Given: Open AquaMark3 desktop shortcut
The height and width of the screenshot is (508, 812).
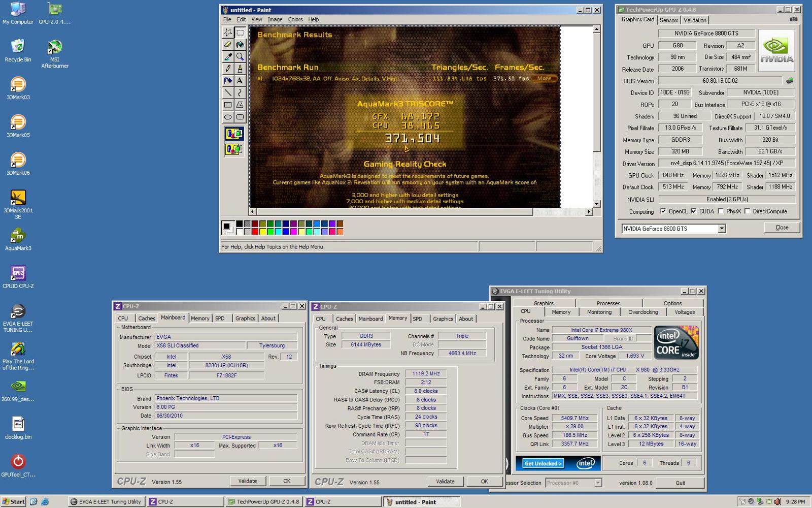Looking at the screenshot, I should (x=18, y=239).
